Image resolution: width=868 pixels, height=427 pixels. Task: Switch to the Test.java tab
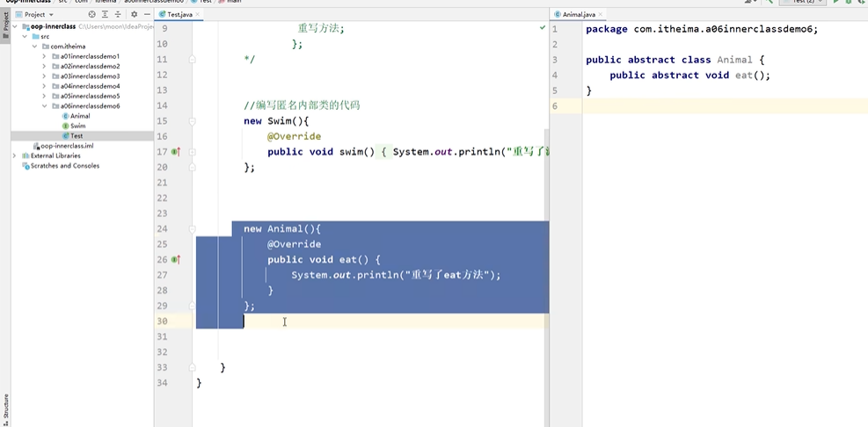[x=178, y=14]
